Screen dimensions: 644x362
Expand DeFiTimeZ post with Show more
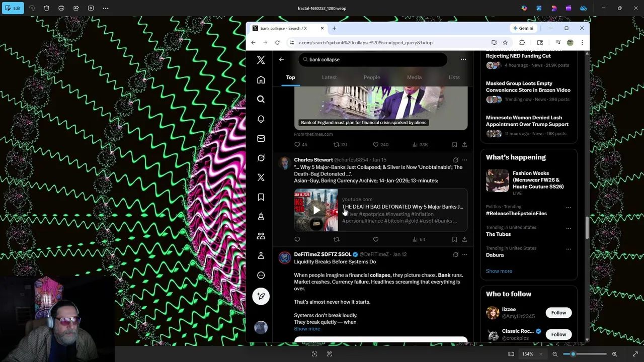[x=307, y=329]
